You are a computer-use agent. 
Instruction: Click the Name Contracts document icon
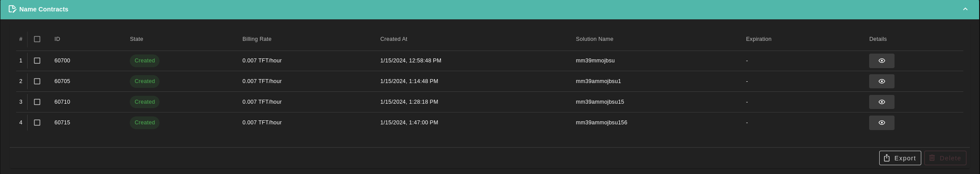pyautogui.click(x=12, y=9)
